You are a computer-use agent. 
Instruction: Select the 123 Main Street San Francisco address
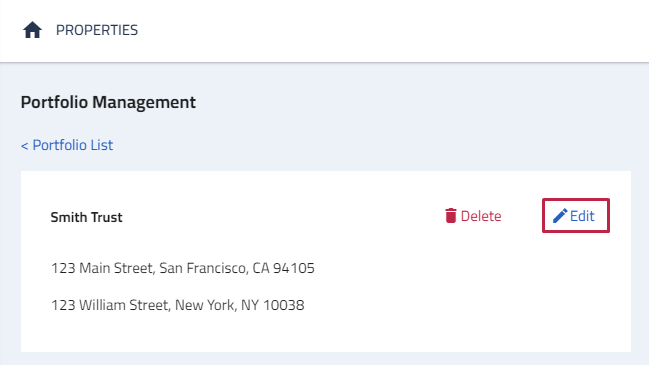pos(183,268)
